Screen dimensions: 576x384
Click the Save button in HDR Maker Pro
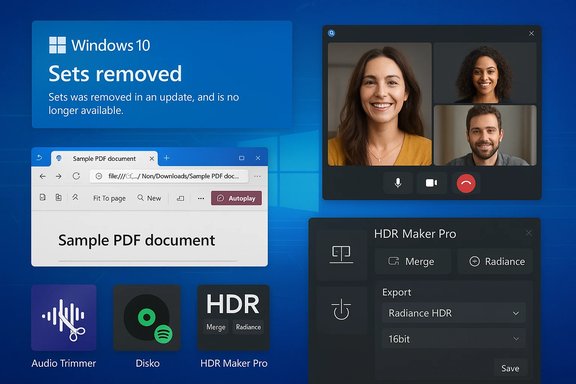[x=510, y=368]
